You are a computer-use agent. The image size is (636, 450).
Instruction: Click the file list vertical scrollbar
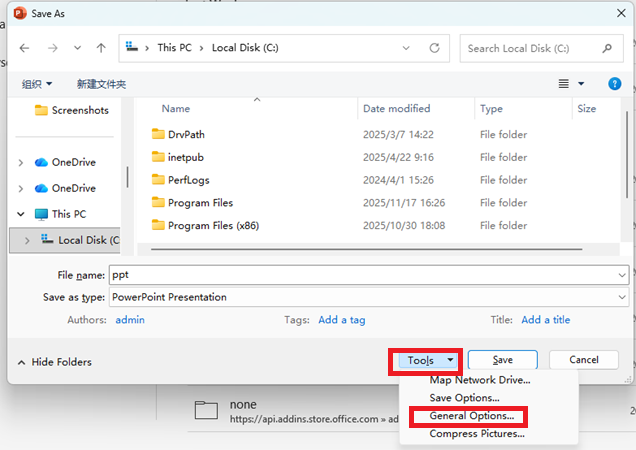[627, 155]
